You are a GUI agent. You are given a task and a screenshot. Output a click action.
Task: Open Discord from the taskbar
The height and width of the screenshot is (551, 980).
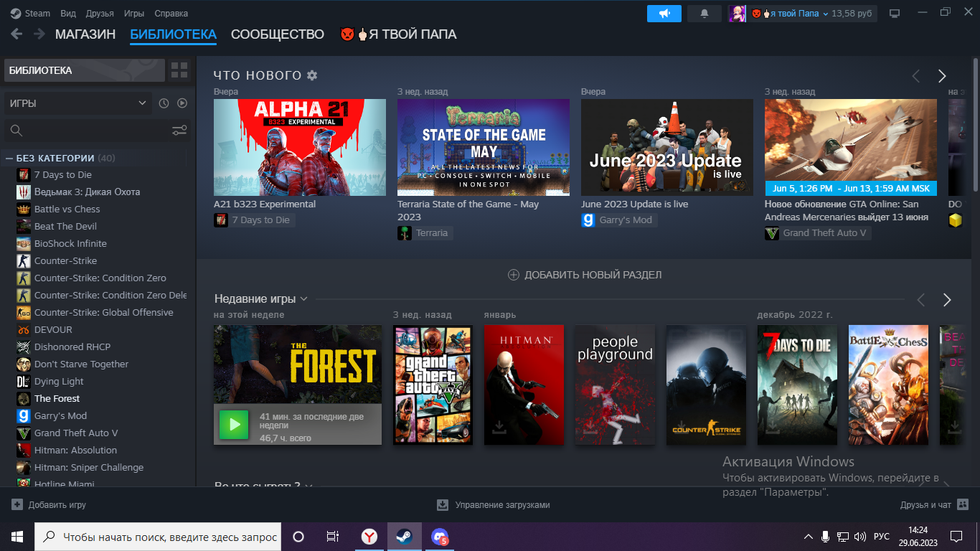pos(440,537)
